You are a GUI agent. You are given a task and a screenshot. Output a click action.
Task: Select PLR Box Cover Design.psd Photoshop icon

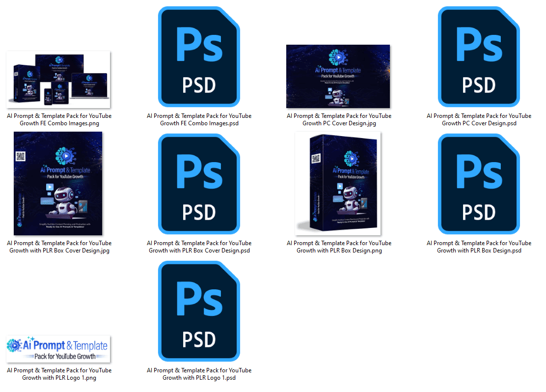tap(199, 184)
